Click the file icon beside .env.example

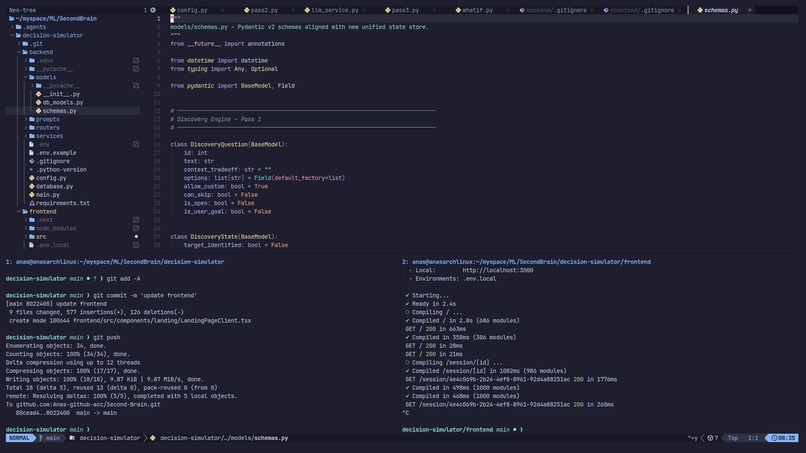(32, 153)
